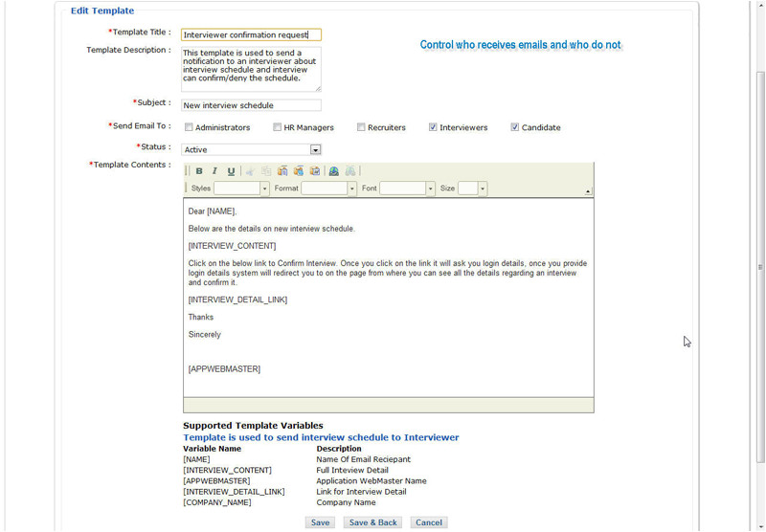This screenshot has height=532, width=766.
Task: Click the insert link globe icon
Action: [333, 171]
